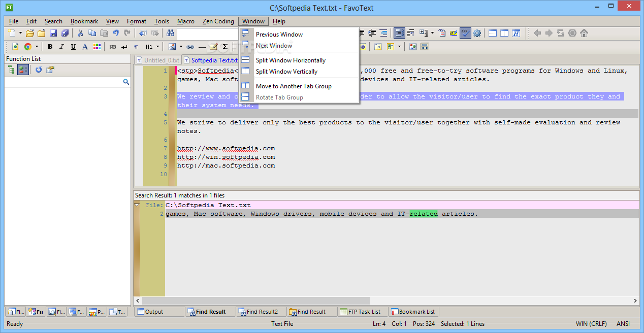Select Previous Window menu item
The image size is (644, 333).
tap(300, 35)
